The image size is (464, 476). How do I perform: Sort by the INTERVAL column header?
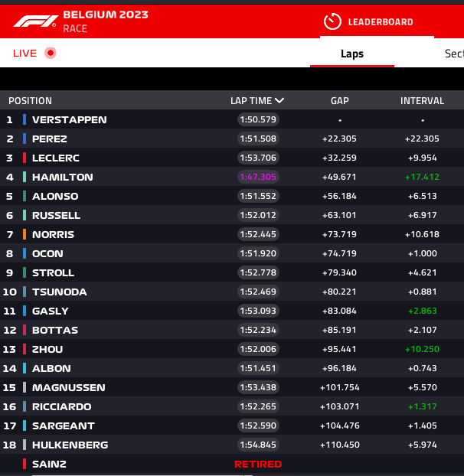click(422, 101)
